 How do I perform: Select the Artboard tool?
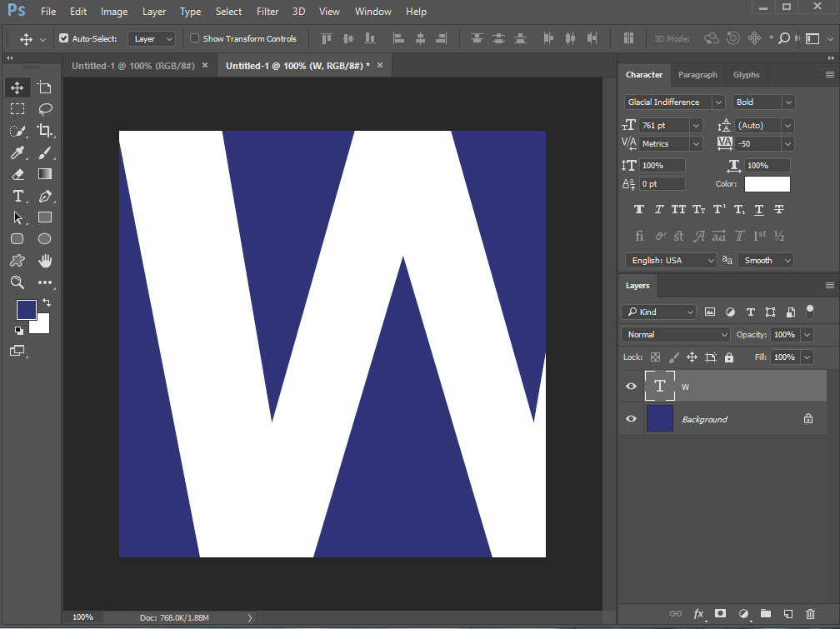coord(44,87)
